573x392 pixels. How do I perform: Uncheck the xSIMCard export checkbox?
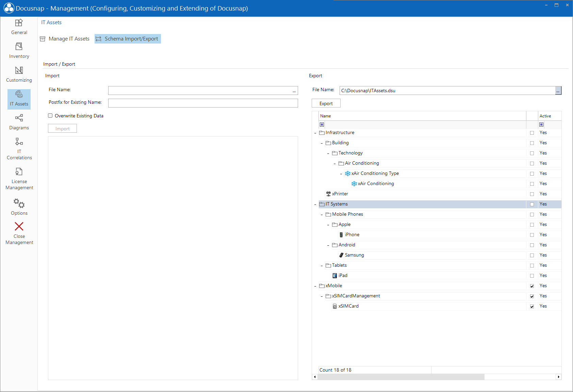(532, 306)
